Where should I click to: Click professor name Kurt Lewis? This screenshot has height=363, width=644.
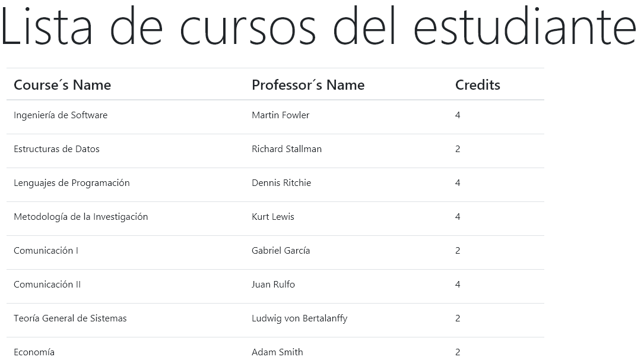(x=273, y=217)
